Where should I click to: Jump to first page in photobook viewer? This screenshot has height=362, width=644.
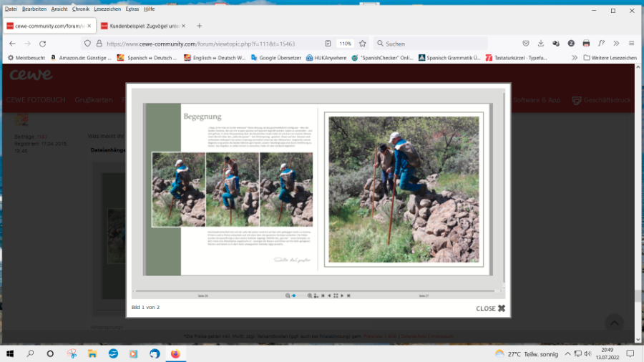(x=323, y=295)
